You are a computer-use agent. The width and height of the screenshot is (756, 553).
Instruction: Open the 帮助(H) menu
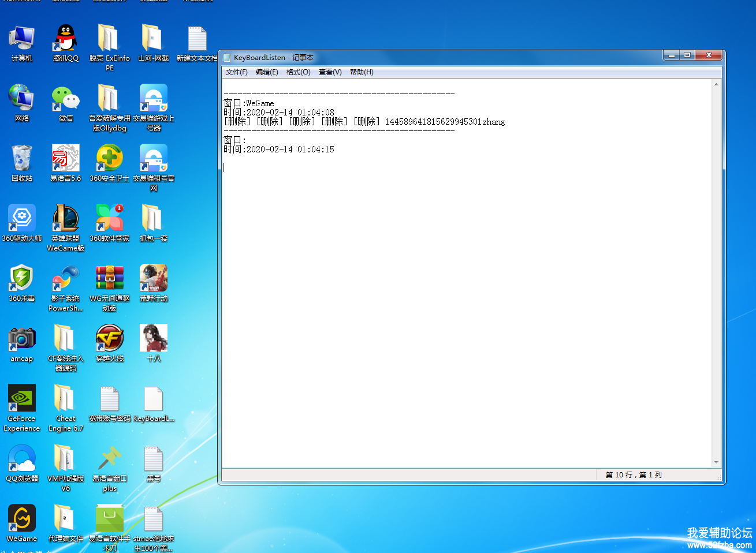pyautogui.click(x=362, y=72)
